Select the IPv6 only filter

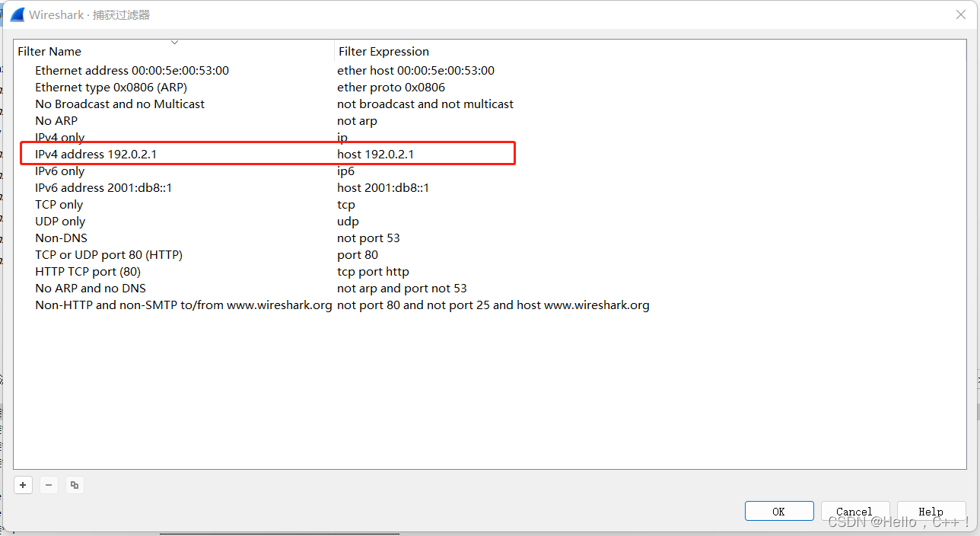[60, 171]
